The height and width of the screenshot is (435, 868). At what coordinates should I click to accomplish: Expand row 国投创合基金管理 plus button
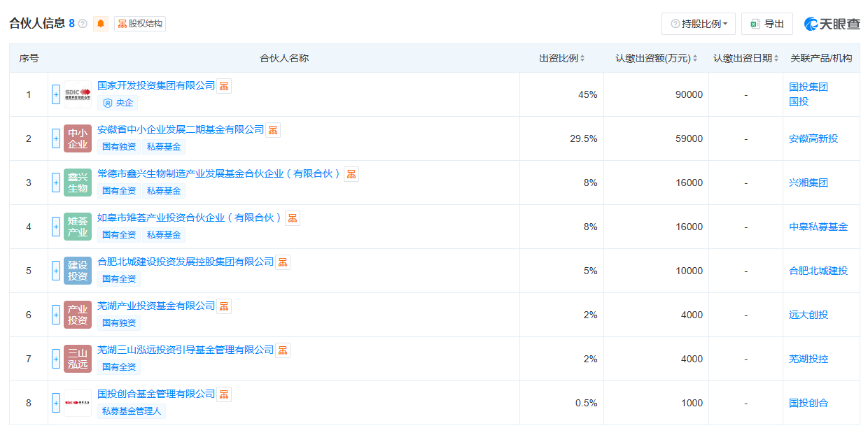pyautogui.click(x=56, y=403)
